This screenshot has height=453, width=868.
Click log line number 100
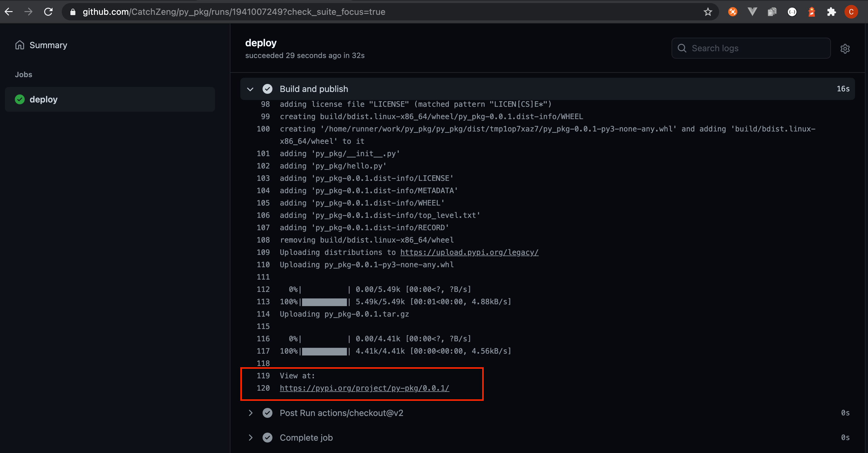(263, 129)
